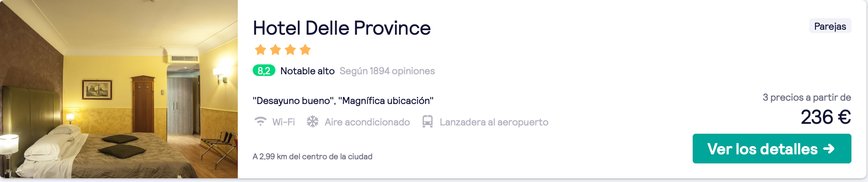The image size is (868, 182).
Task: Open the Hotel Delle Province title
Action: tap(342, 28)
